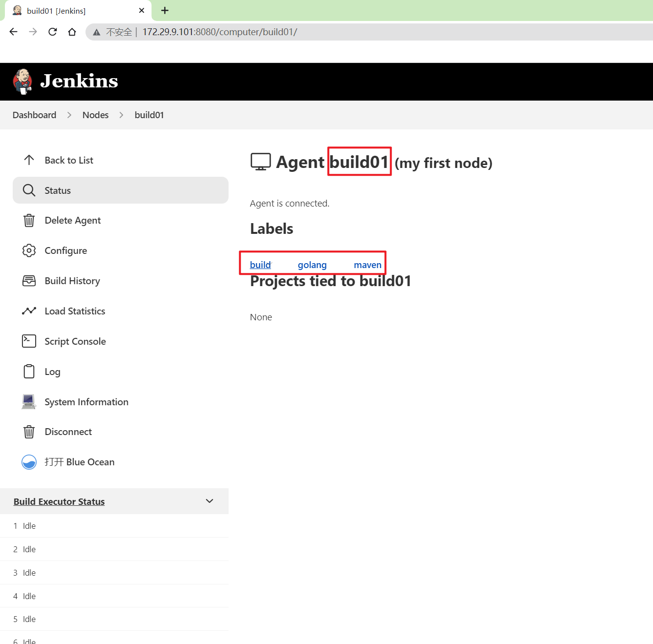Open the maven label link
The width and height of the screenshot is (653, 644).
(367, 265)
